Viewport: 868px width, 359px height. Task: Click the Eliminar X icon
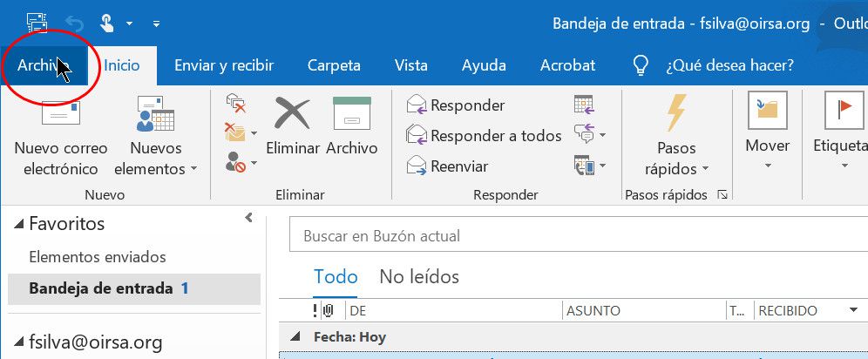[292, 113]
